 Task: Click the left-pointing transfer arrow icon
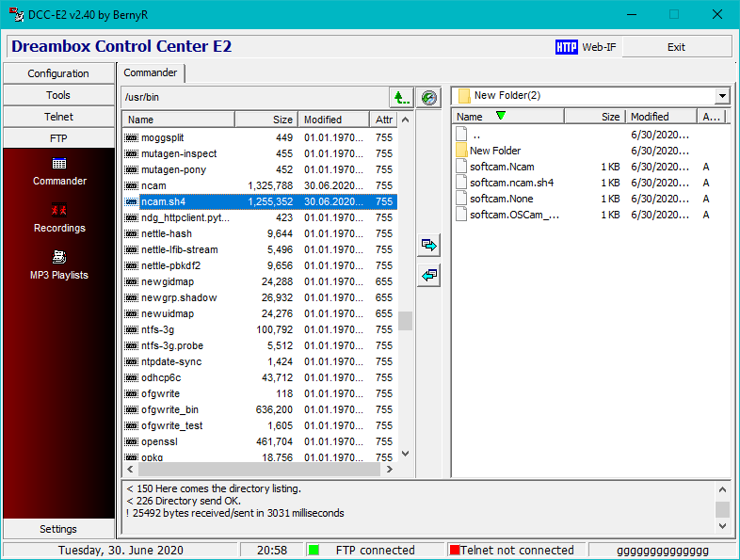point(429,275)
